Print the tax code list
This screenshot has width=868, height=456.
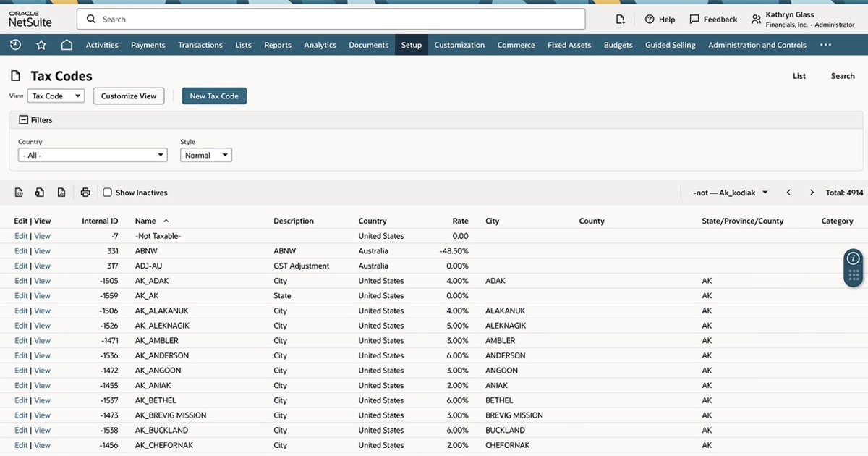tap(85, 192)
